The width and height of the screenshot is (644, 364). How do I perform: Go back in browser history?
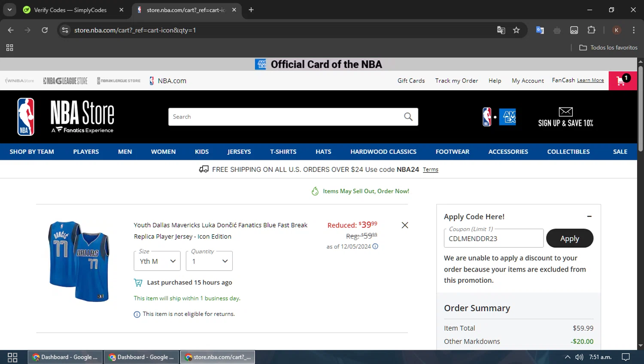11,30
